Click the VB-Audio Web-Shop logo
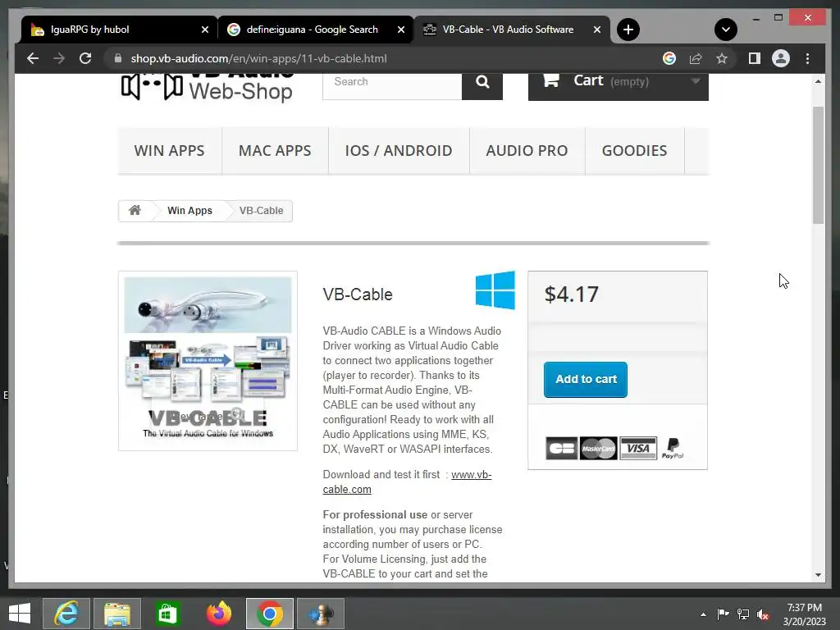 [207, 87]
